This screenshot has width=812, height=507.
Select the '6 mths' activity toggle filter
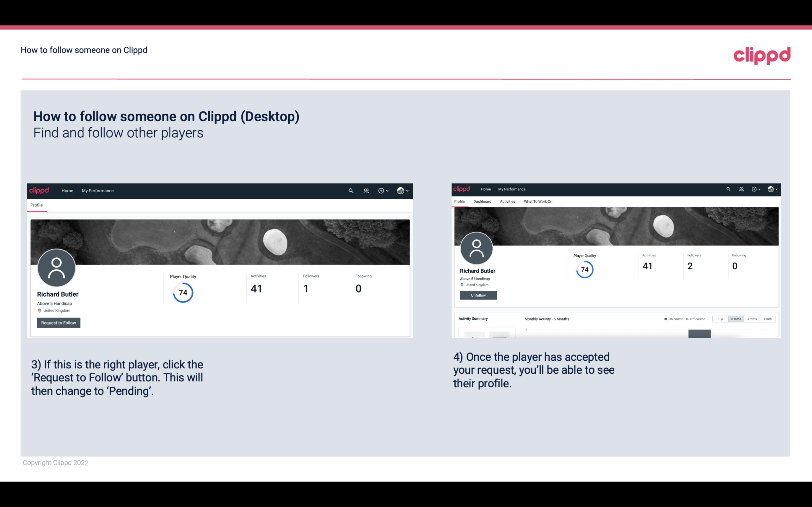point(735,318)
